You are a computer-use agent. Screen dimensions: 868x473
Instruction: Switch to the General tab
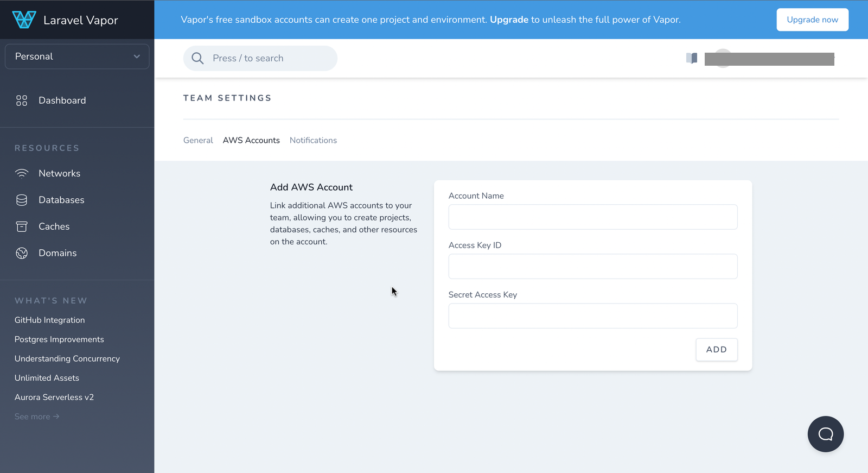coord(198,140)
